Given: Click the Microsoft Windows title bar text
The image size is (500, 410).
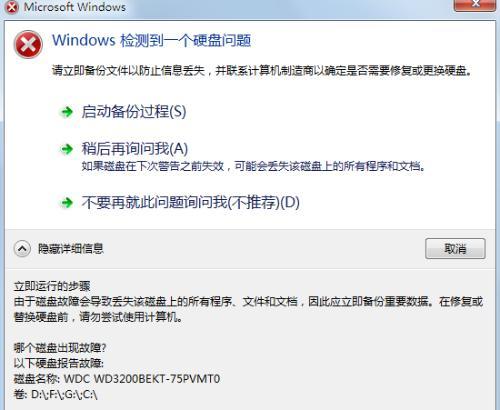Looking at the screenshot, I should coord(75,7).
